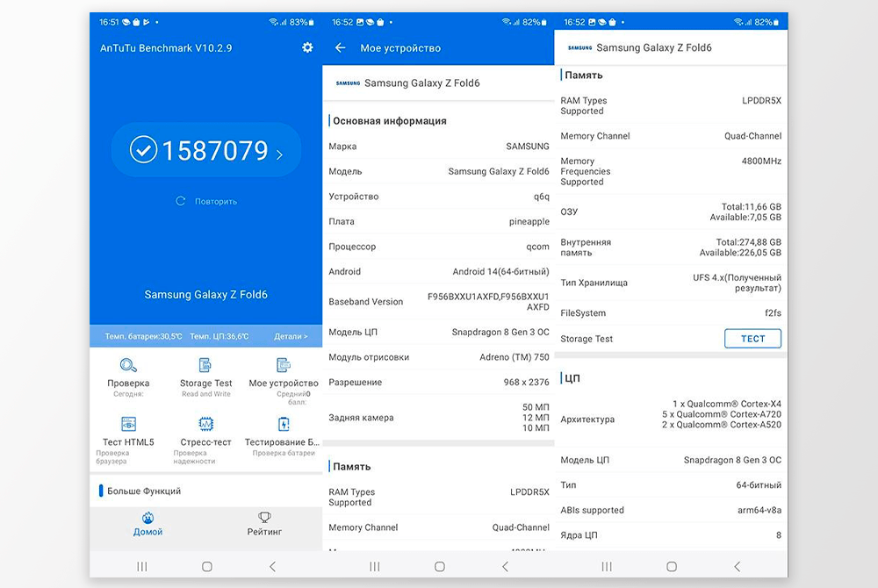Screen dimensions: 878x588
Task: Select the 968 x 2376 resolution value
Action: [x=526, y=382]
